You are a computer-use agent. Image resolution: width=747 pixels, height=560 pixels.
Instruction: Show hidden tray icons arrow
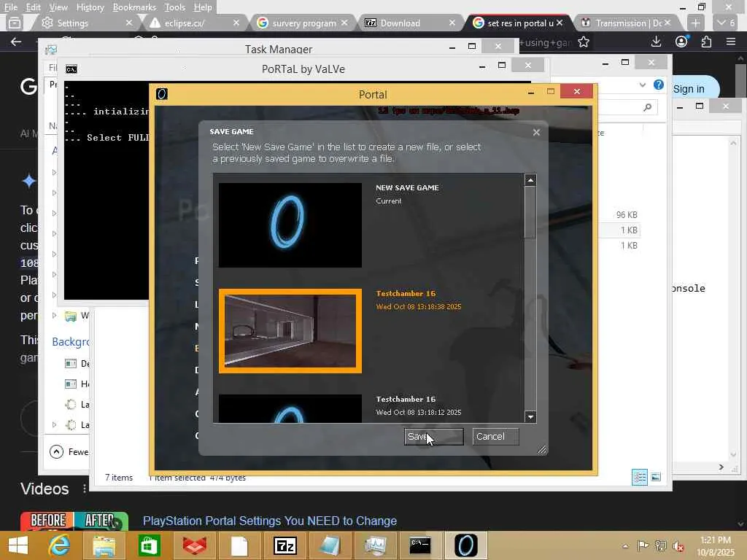coord(625,546)
